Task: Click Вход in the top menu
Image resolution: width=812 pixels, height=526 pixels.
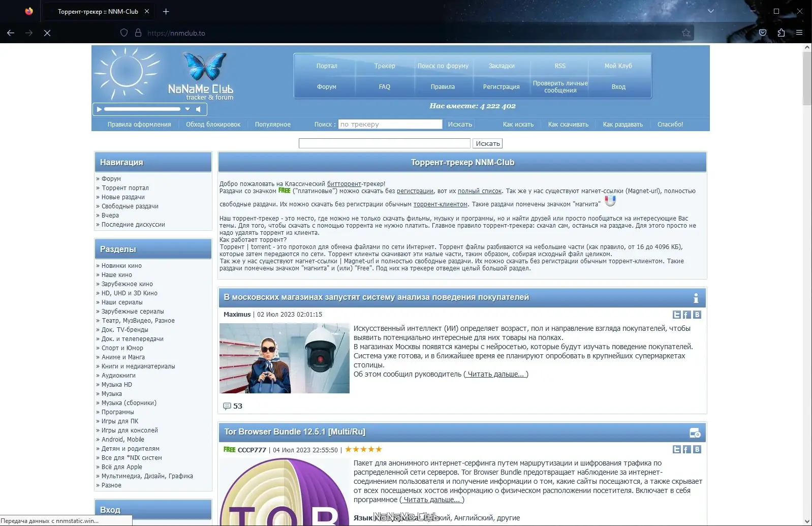Action: [618, 87]
